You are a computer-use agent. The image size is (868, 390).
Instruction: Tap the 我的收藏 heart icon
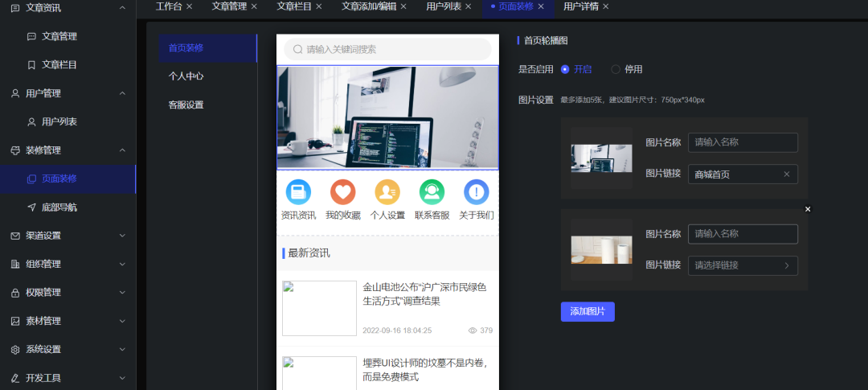tap(342, 192)
